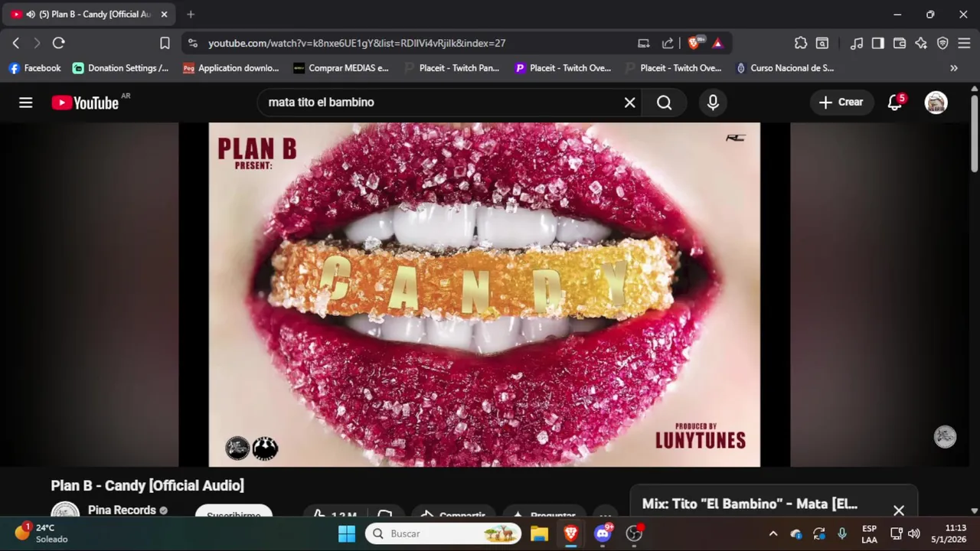
Task: Click the channel watermark in the player
Action: click(946, 437)
